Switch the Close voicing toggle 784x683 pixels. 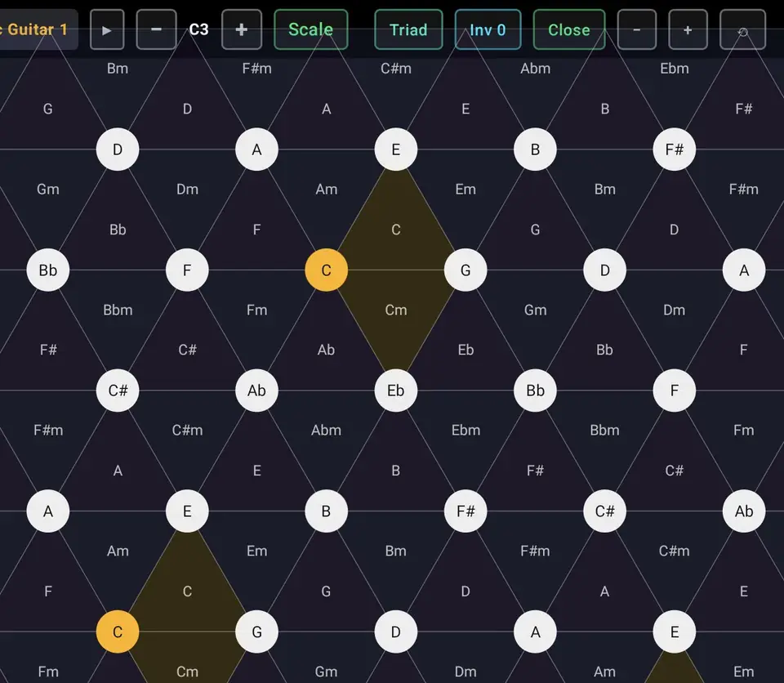[569, 29]
